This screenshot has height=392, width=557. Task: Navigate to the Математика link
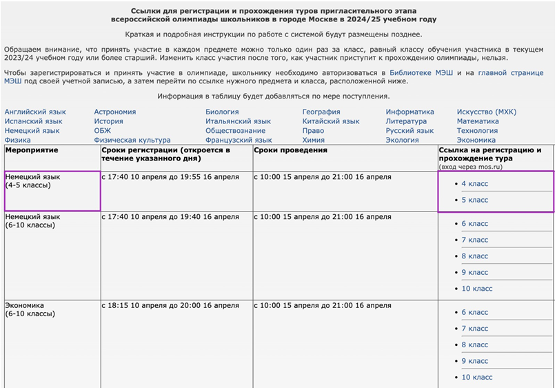click(x=477, y=121)
